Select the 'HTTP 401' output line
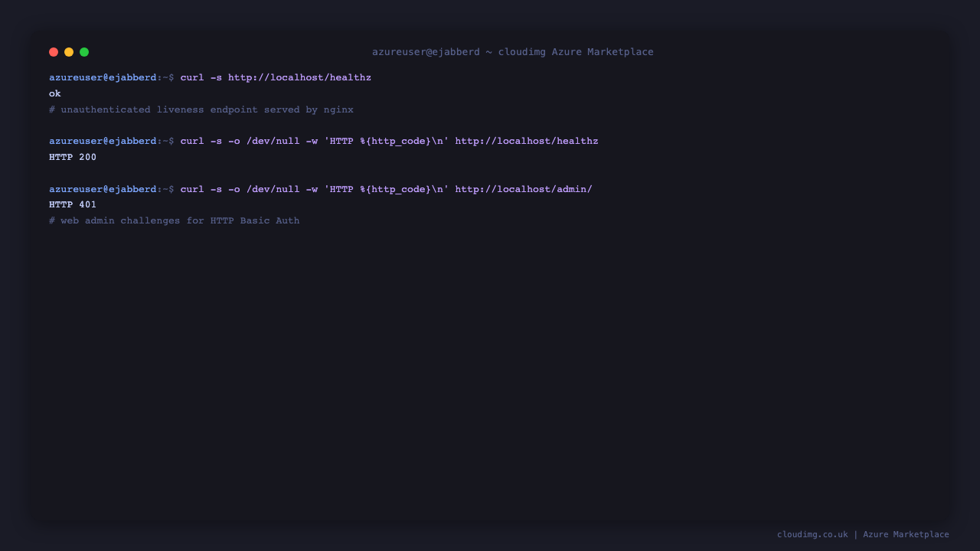 click(73, 205)
